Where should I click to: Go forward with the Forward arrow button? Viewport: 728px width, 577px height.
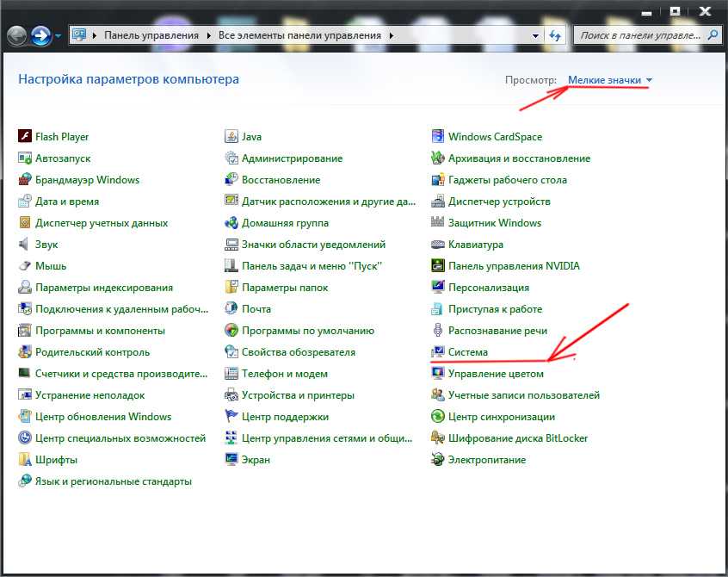tap(41, 36)
